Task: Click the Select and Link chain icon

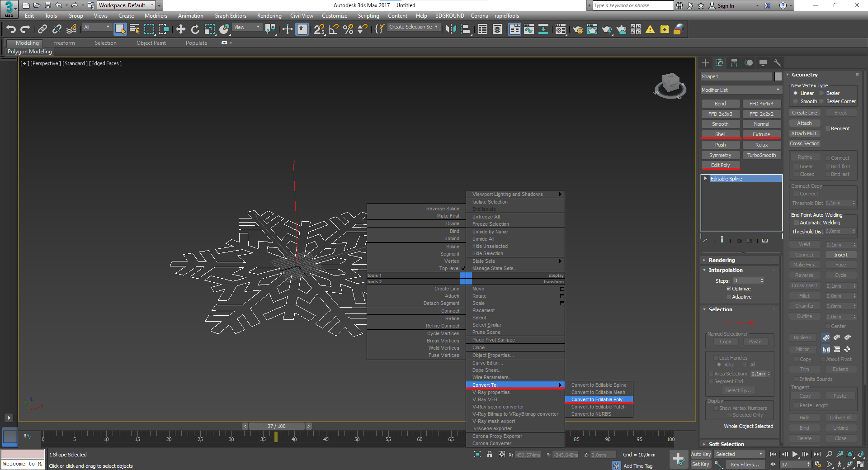Action: 42,29
